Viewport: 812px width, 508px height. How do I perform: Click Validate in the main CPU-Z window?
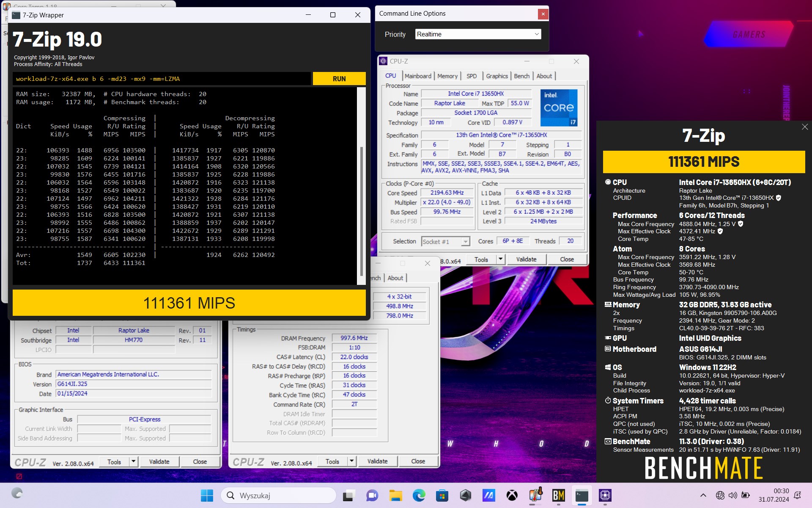(526, 259)
